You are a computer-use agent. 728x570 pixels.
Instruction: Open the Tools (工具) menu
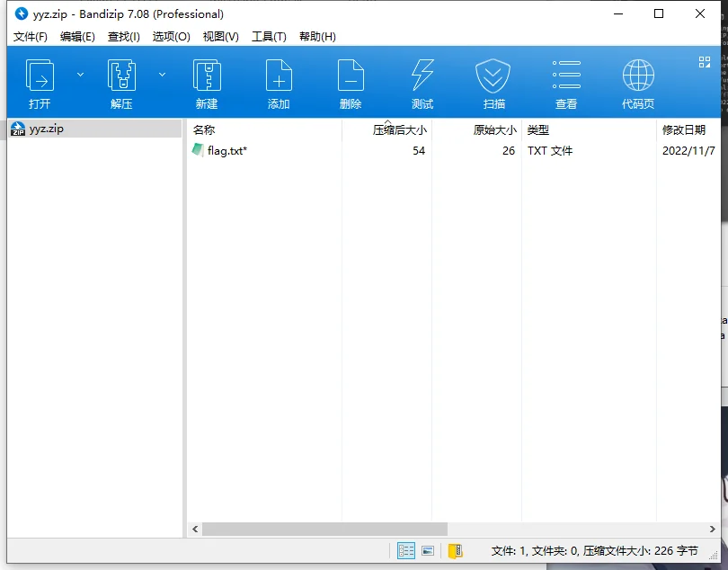tap(269, 37)
